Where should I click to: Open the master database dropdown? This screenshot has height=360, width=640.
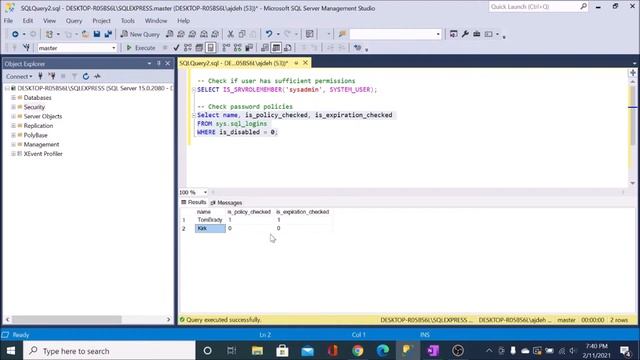coord(113,48)
